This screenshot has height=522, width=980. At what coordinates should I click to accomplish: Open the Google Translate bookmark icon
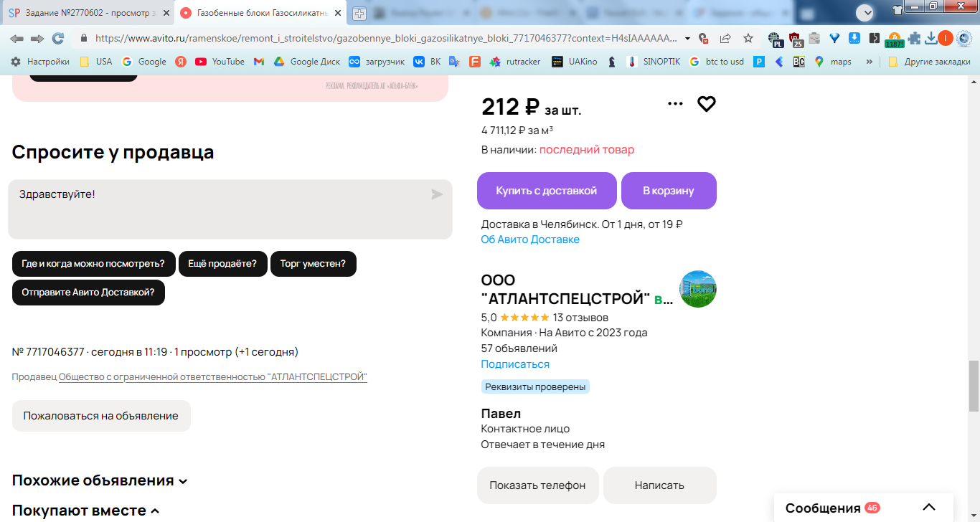(454, 62)
